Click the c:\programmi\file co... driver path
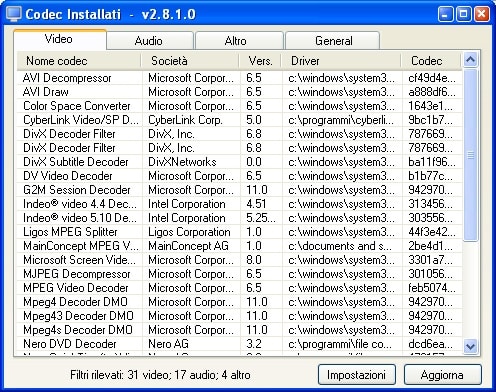 [x=340, y=344]
